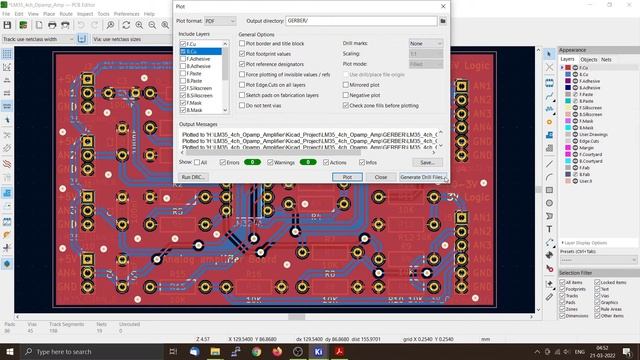Viewport: 640px width, 360px height.
Task: Uncheck Plot reference designators
Action: pyautogui.click(x=242, y=64)
